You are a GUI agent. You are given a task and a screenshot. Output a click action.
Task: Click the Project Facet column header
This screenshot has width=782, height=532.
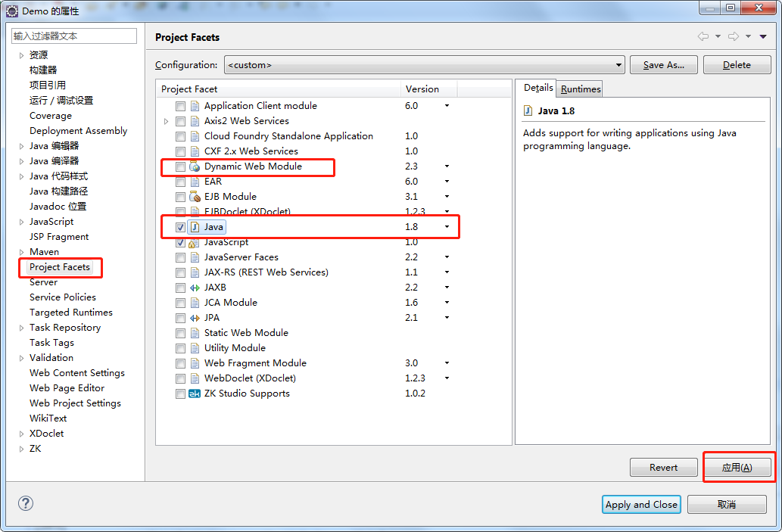[278, 89]
